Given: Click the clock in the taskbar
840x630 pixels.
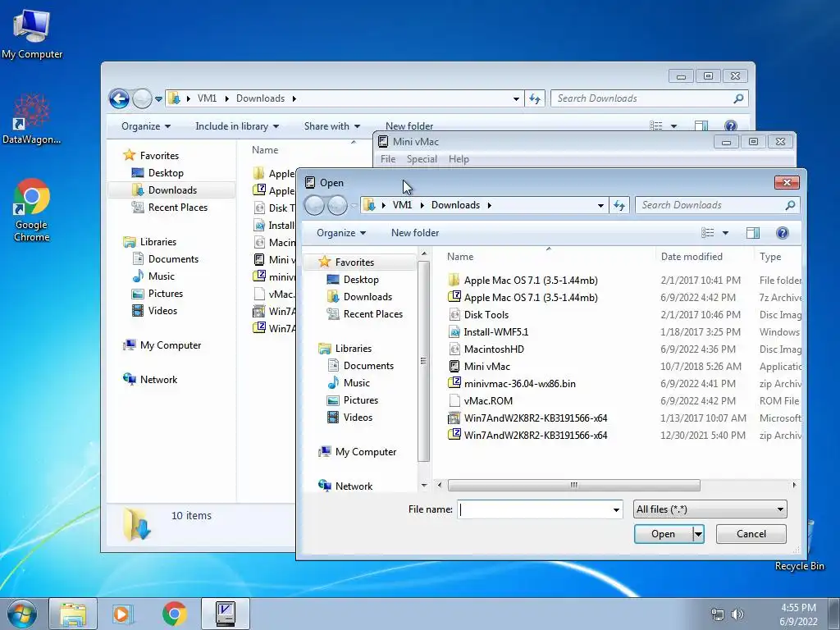Looking at the screenshot, I should pos(798,614).
